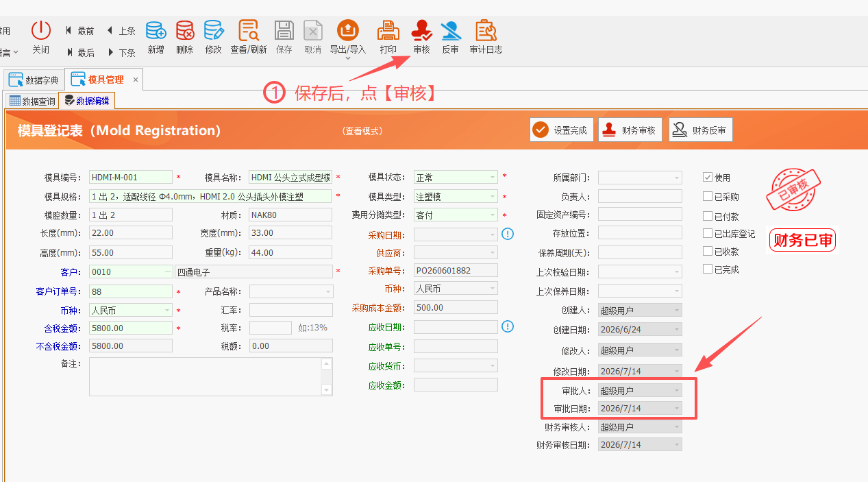Click the 采购单号 field PO260601882
The image size is (868, 482).
pyautogui.click(x=456, y=270)
